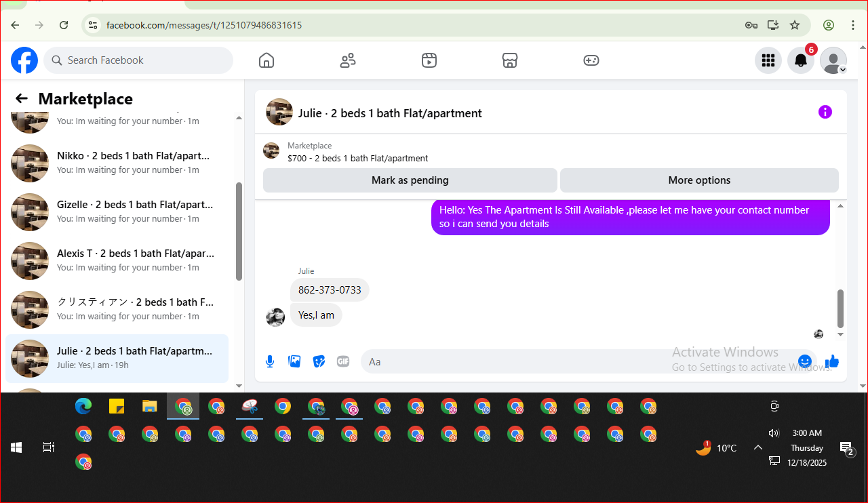The image size is (868, 503).
Task: Open the Video reels icon
Action: click(x=429, y=60)
